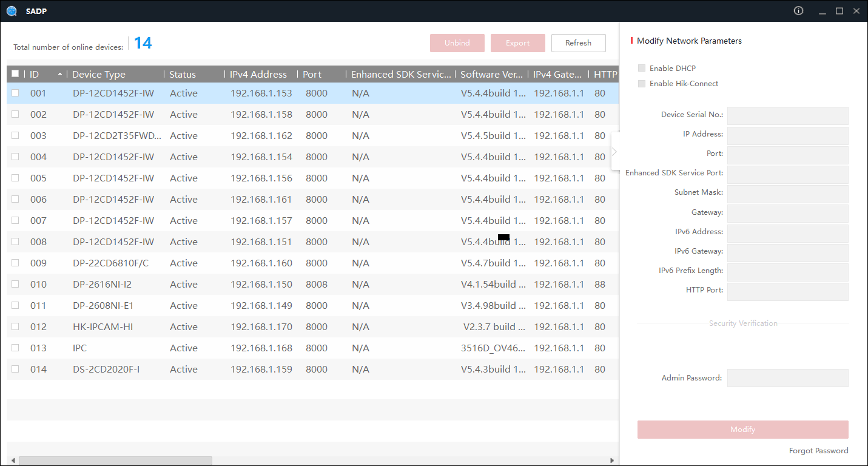Check the box for device 009

pos(15,263)
